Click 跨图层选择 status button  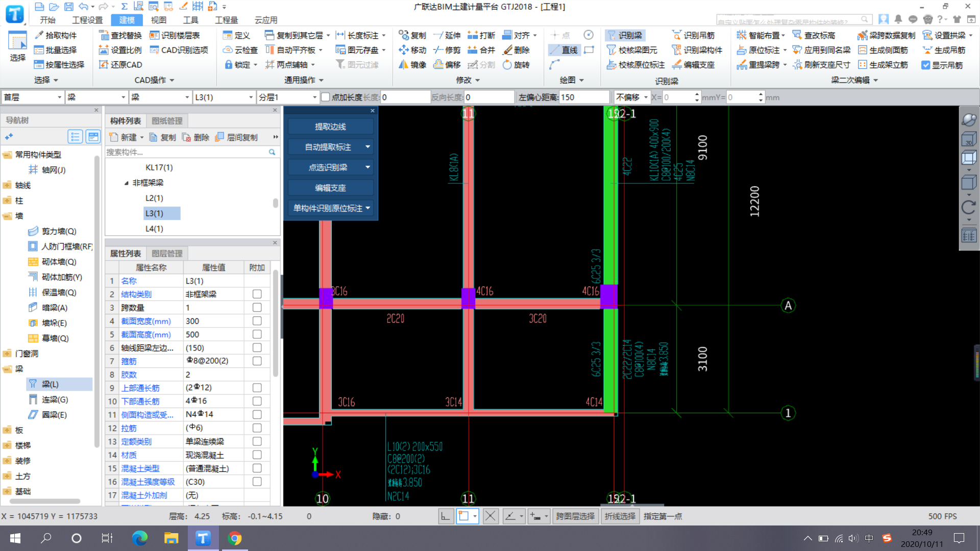[575, 516]
